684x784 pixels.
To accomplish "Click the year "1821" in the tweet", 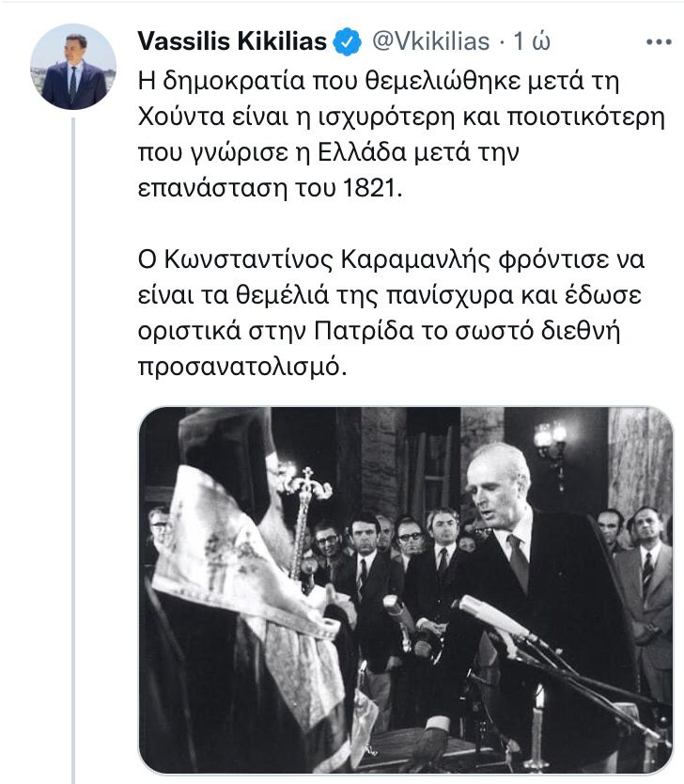I will click(x=370, y=189).
